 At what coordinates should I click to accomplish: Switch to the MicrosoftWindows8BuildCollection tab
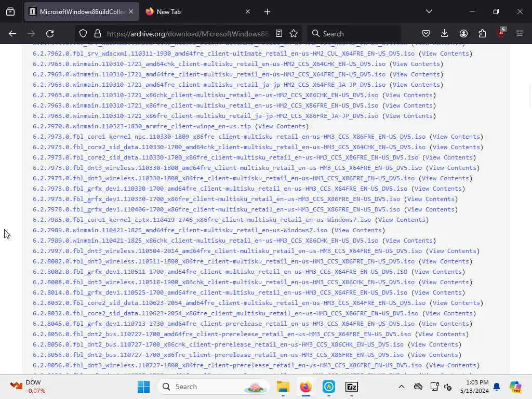pos(82,12)
